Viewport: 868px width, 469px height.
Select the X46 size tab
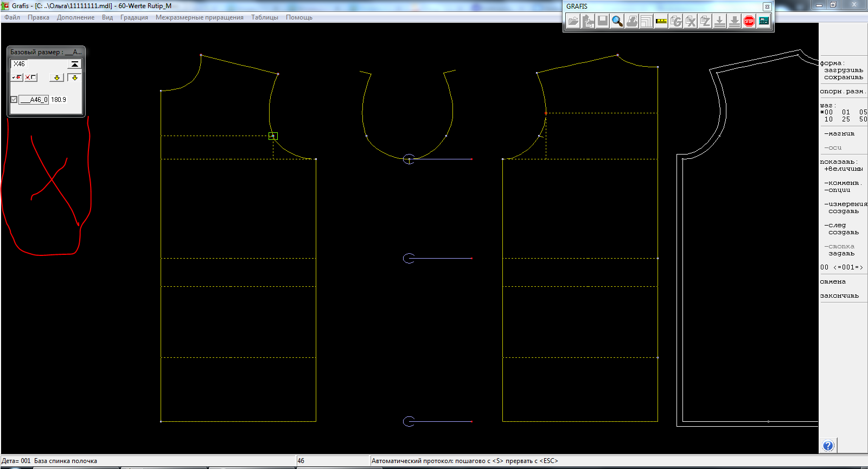click(x=19, y=64)
